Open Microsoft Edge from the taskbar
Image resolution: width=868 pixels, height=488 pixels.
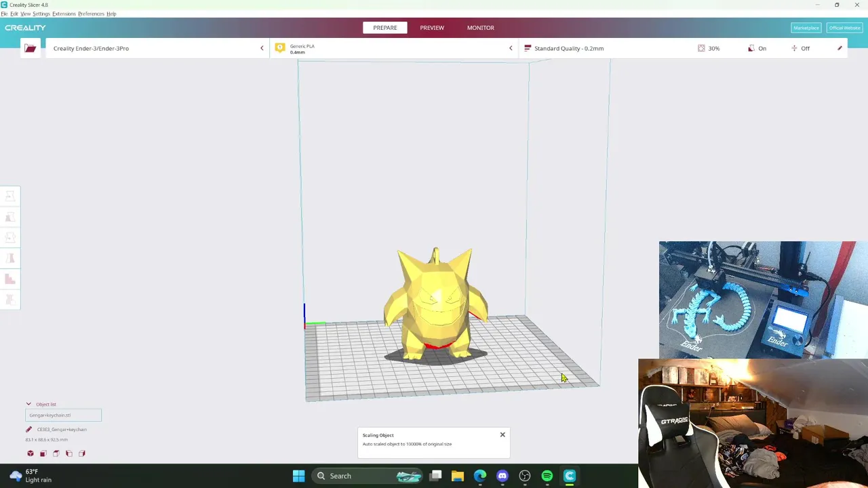click(480, 476)
